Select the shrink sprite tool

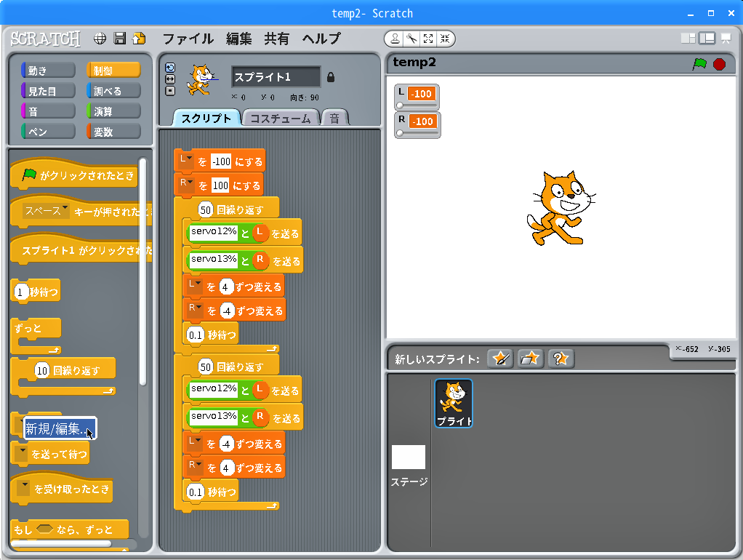click(x=444, y=39)
